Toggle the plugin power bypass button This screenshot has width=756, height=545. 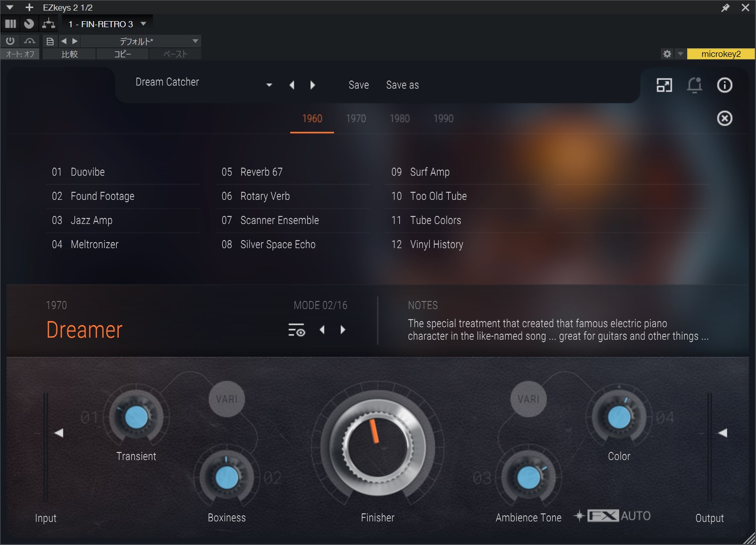[x=10, y=41]
